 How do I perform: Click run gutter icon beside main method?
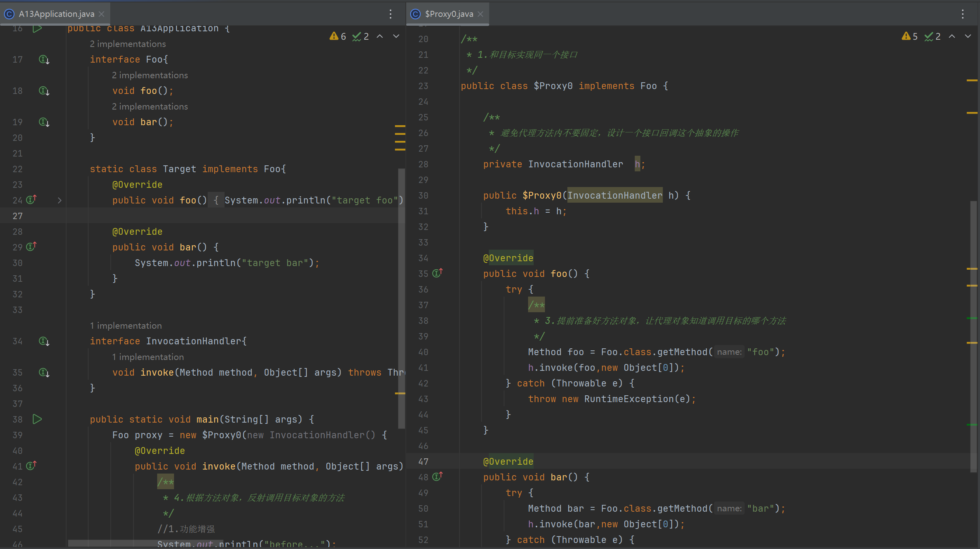pos(37,419)
